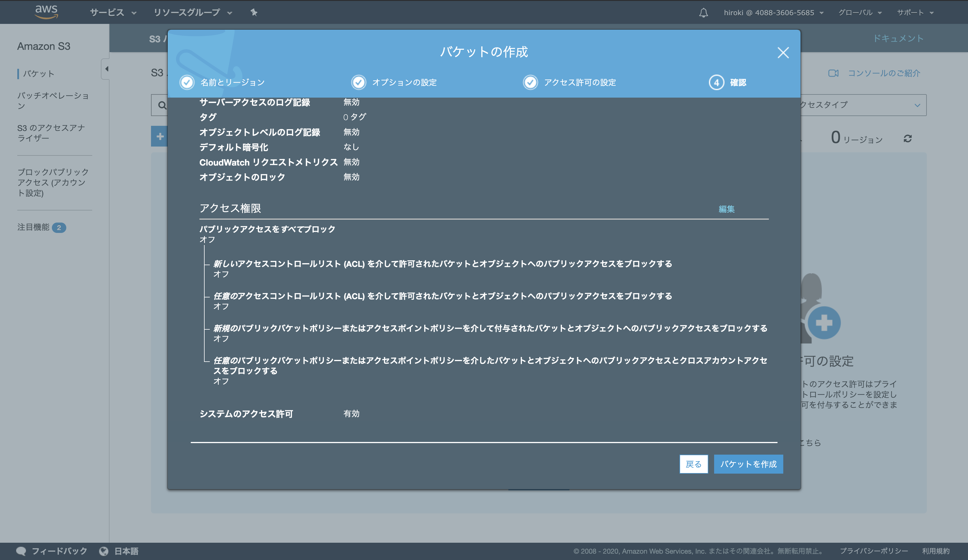This screenshot has width=968, height=560.
Task: Open the notifications bell icon
Action: [x=703, y=13]
